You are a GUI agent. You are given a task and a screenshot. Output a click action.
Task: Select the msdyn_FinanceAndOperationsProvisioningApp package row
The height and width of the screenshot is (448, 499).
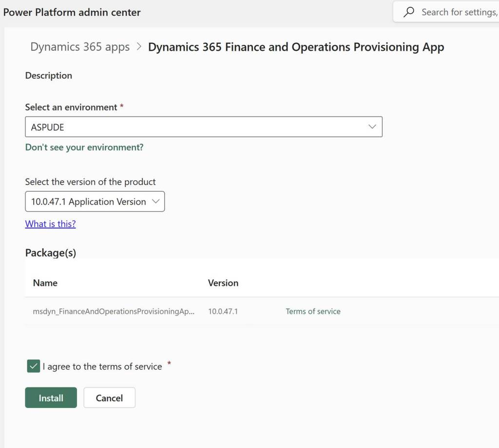pos(114,312)
